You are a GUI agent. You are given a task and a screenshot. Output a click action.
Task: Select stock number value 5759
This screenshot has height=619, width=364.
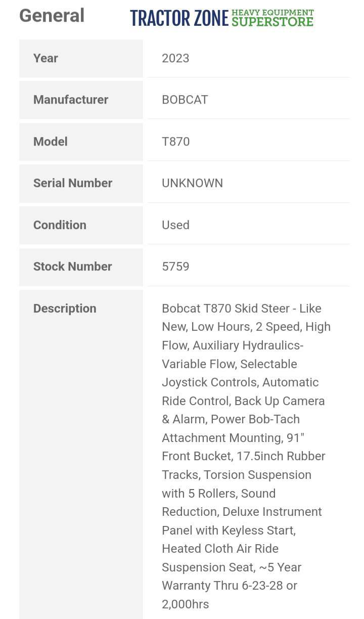click(175, 267)
